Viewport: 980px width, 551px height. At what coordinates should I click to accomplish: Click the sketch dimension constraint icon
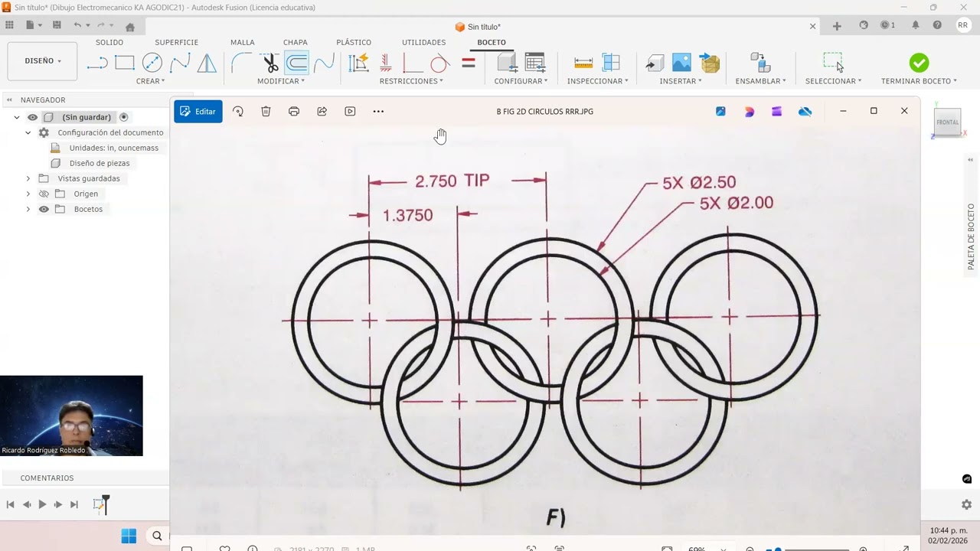tap(358, 63)
